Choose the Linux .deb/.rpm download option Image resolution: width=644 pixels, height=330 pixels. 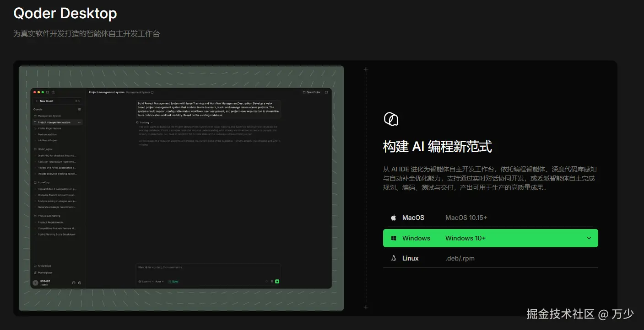[x=490, y=258]
